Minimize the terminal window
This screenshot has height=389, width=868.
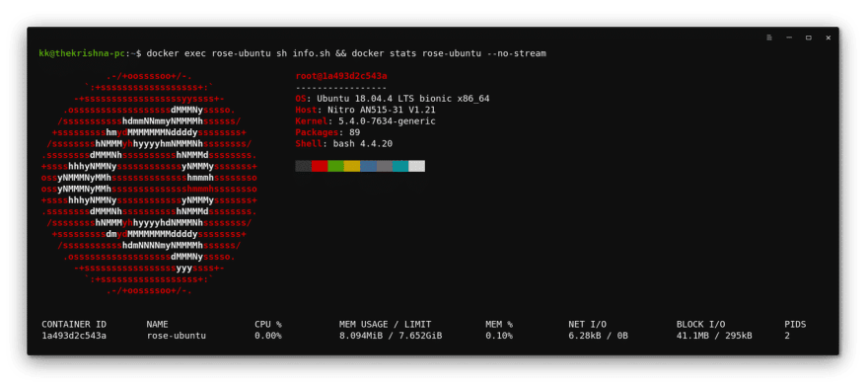pyautogui.click(x=789, y=38)
